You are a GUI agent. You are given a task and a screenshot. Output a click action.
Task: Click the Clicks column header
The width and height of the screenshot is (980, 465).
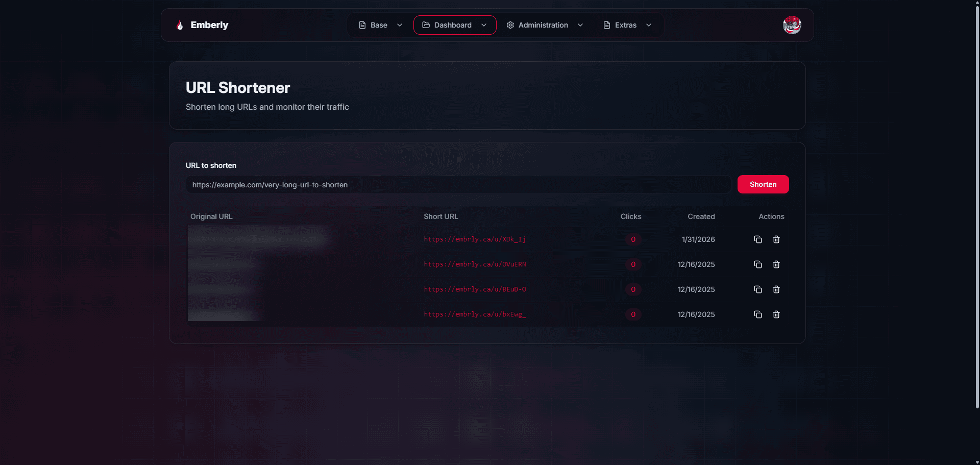click(x=630, y=216)
